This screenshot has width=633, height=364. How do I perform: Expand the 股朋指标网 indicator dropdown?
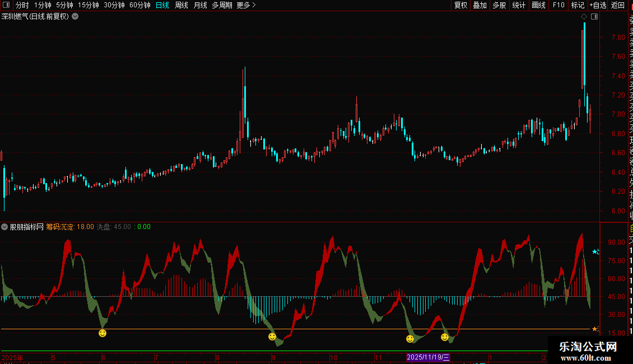click(x=4, y=227)
